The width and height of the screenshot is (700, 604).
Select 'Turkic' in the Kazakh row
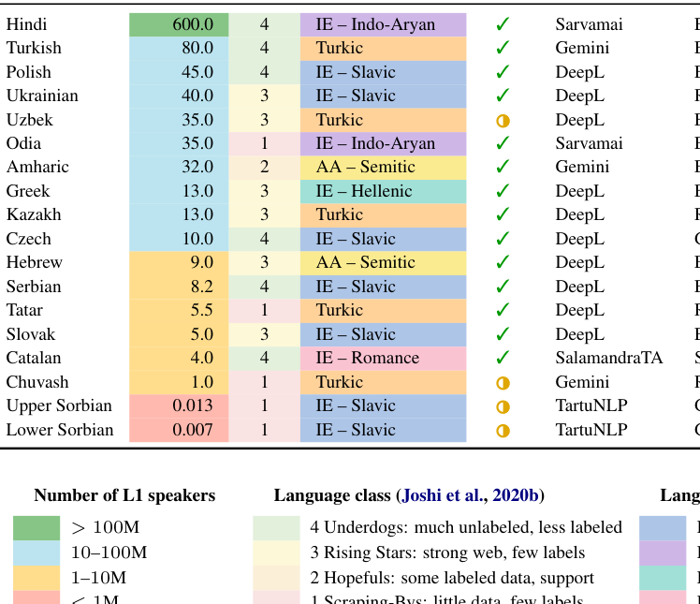[340, 214]
